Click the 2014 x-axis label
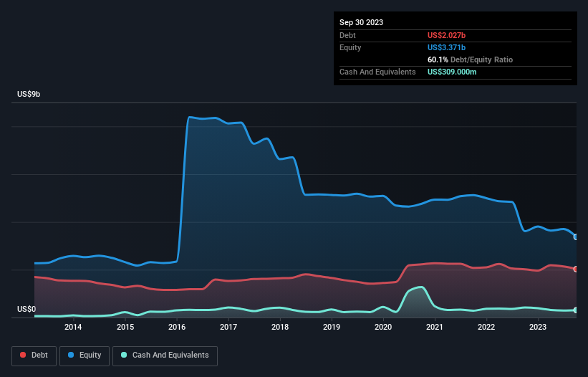The image size is (588, 377). tap(73, 327)
